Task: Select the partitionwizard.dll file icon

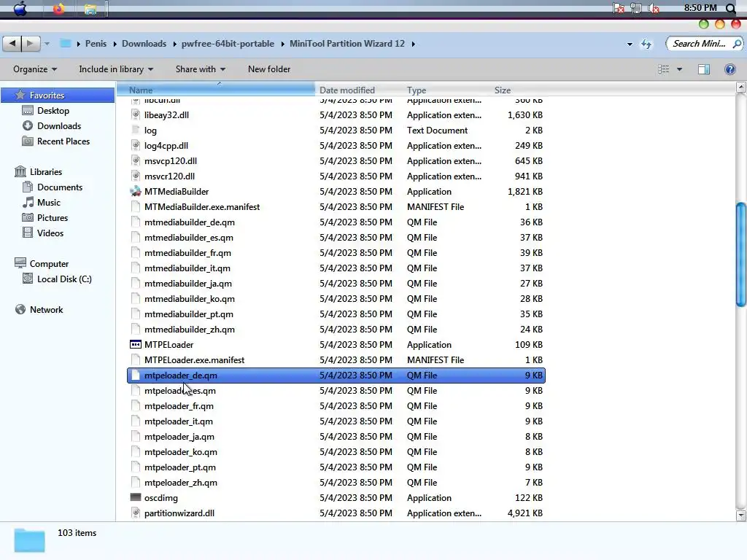Action: (x=136, y=513)
